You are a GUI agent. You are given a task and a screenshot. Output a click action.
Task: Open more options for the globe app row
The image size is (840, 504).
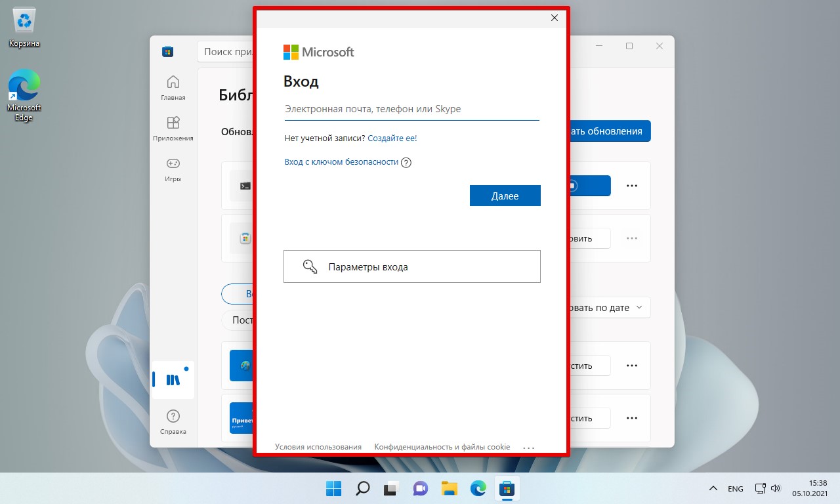pos(632,366)
